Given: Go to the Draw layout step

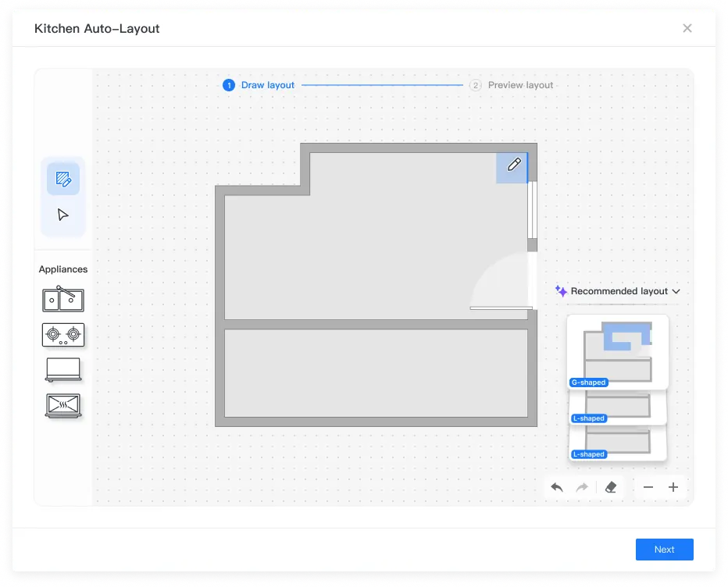Looking at the screenshot, I should pyautogui.click(x=259, y=85).
